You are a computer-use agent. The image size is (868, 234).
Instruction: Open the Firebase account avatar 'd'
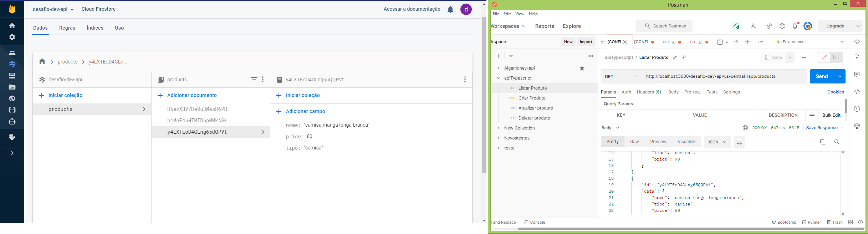pos(466,9)
